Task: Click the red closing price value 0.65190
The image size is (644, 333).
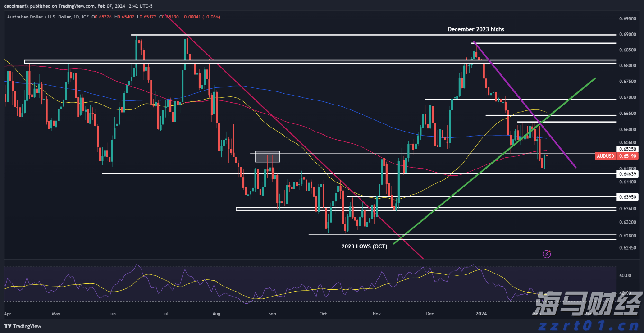Action: 173,17
